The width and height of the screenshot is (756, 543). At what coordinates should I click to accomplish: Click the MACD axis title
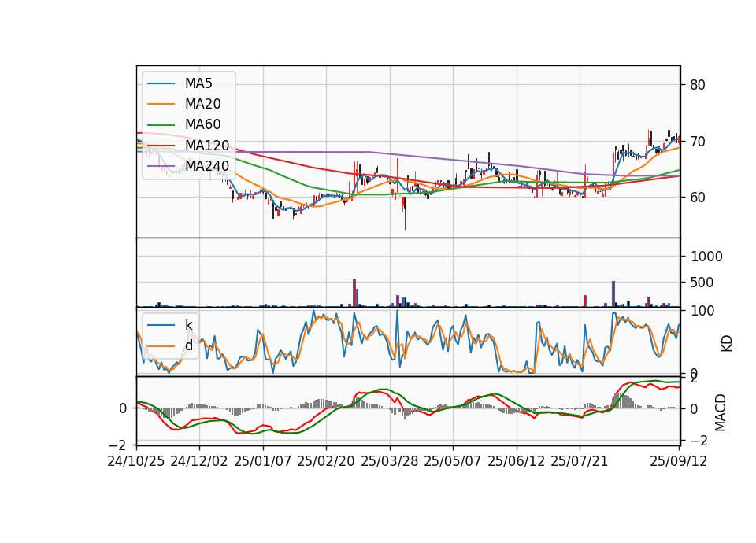click(x=721, y=412)
